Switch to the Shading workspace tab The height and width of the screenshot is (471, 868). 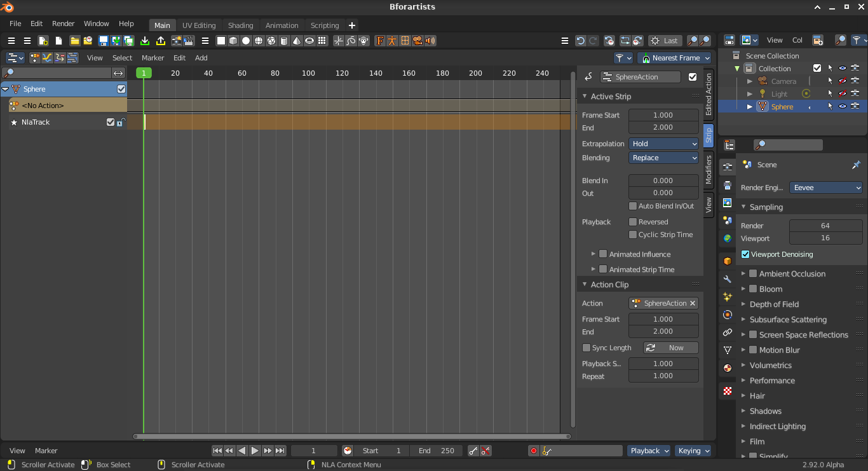241,25
